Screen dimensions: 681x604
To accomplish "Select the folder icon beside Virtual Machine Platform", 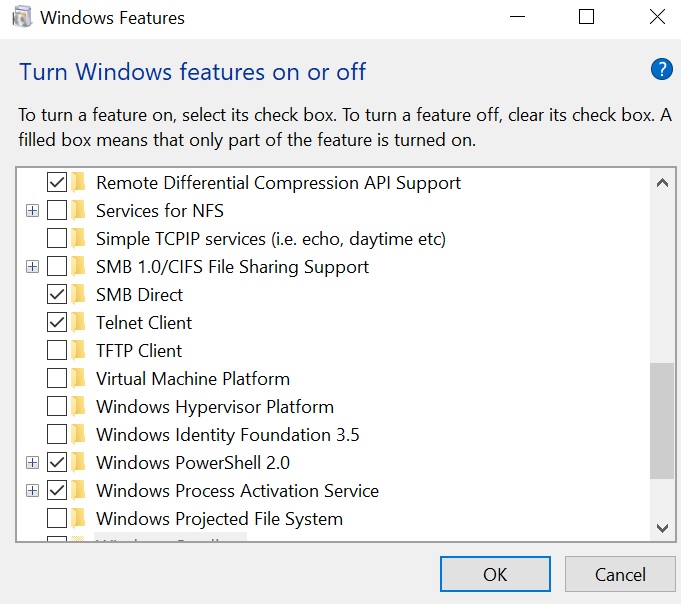I will click(x=79, y=379).
